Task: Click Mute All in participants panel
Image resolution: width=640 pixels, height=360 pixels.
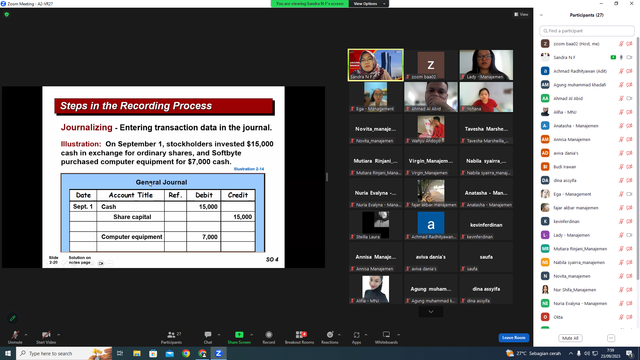Action: 570,338
